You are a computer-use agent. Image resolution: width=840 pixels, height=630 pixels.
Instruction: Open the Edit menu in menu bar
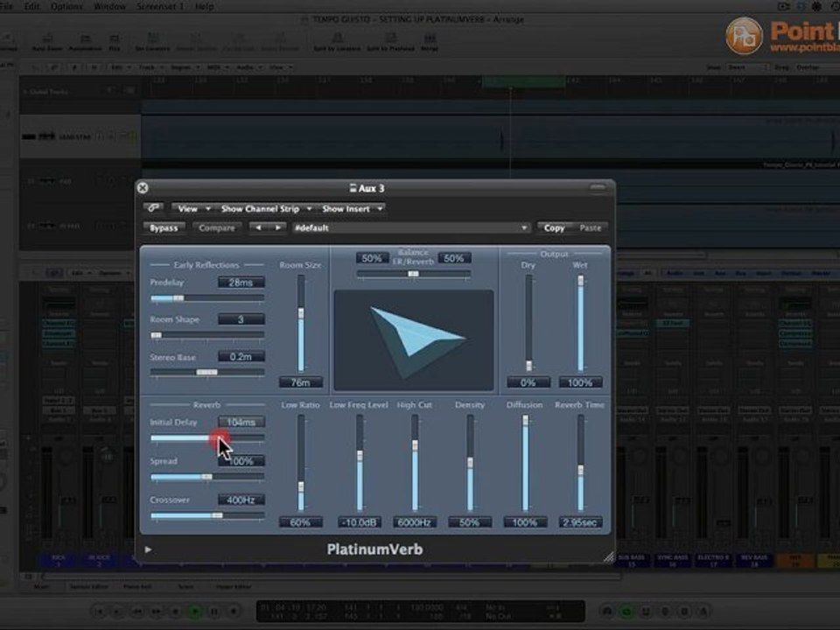click(31, 6)
